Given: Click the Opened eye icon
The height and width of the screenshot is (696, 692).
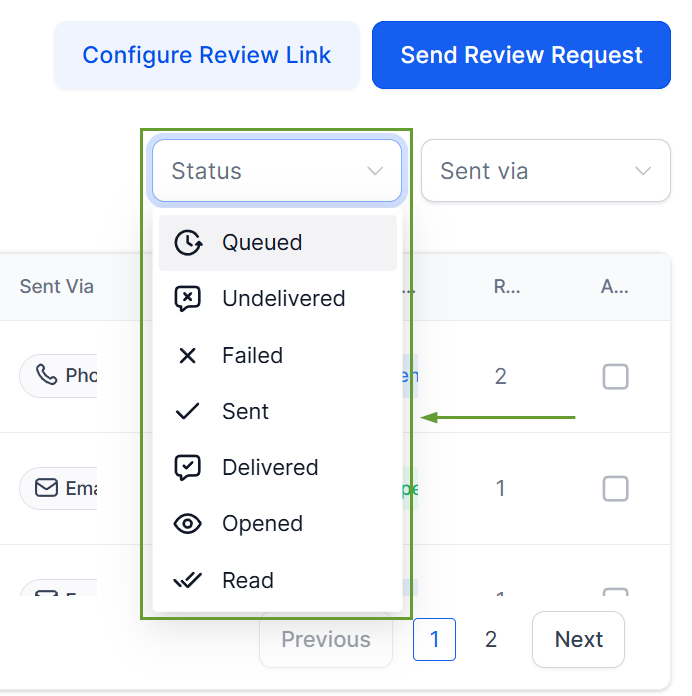Looking at the screenshot, I should 188,524.
